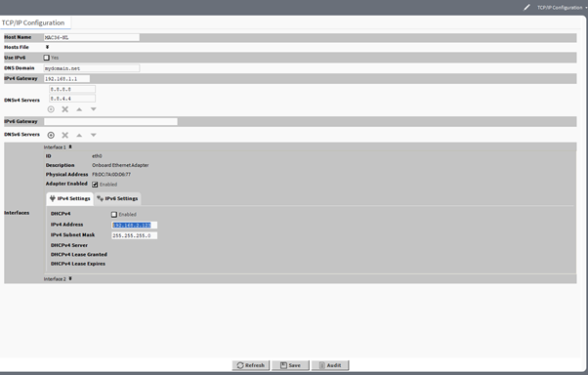Click the DNS Domain field
This screenshot has height=375, width=588.
pos(92,68)
